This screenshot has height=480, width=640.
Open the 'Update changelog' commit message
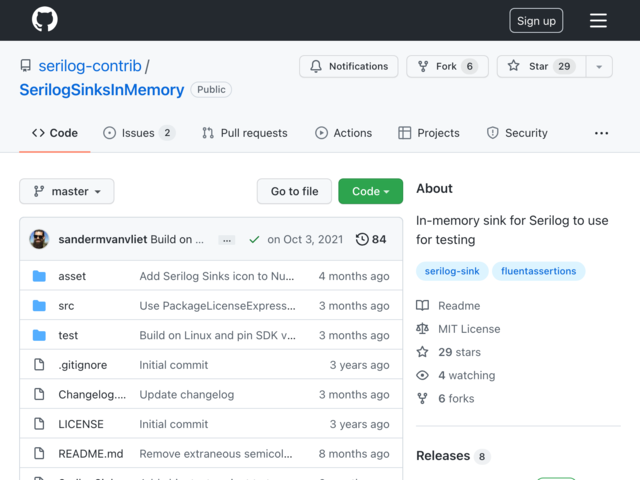[187, 395]
